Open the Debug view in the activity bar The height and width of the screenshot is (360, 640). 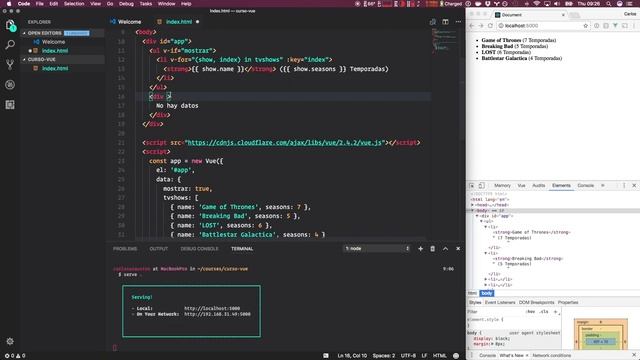10,84
